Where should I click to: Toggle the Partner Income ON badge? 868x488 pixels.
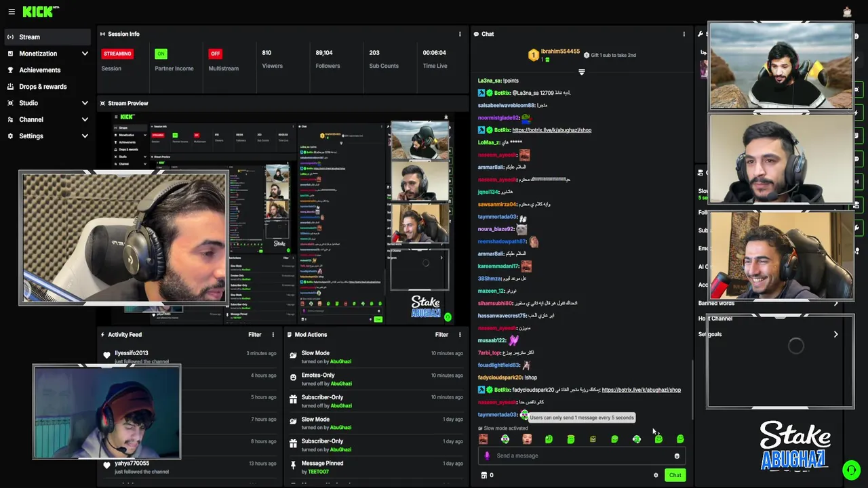click(x=161, y=54)
